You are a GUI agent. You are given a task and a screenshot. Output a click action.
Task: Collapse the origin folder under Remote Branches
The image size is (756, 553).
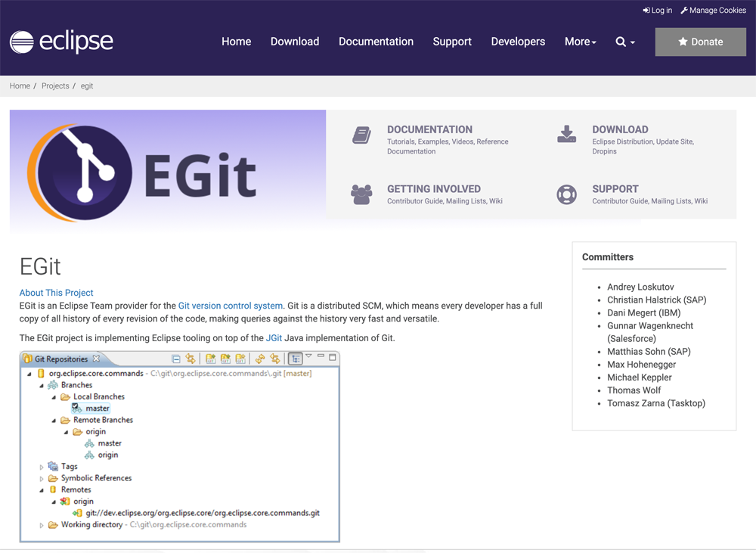click(66, 433)
